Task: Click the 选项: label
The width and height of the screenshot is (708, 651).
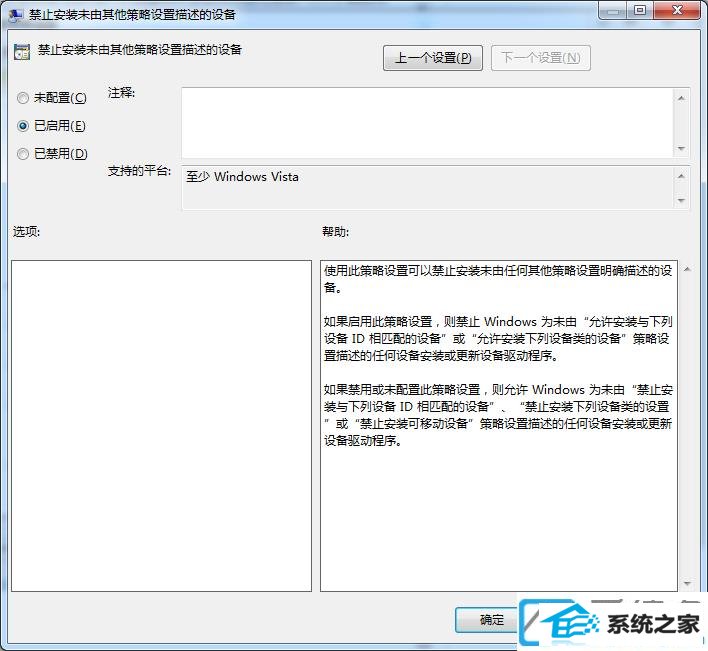Action: click(26, 232)
